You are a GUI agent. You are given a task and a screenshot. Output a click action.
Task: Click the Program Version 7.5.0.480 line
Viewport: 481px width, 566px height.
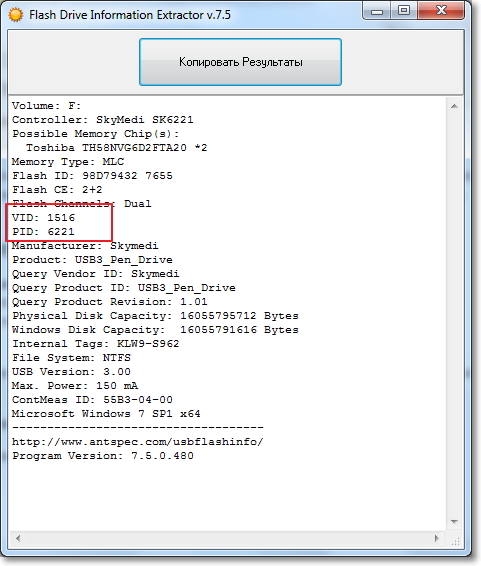pyautogui.click(x=103, y=456)
